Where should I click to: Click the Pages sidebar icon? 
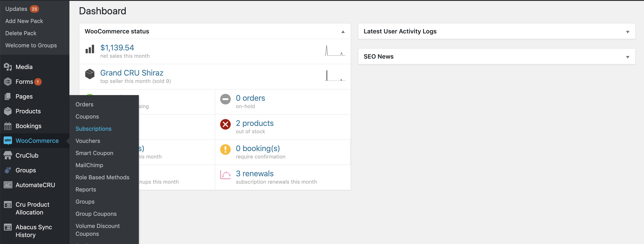tap(8, 96)
